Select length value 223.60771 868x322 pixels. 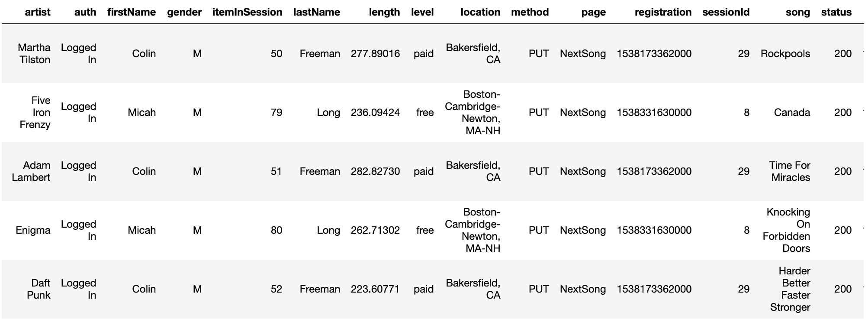(x=375, y=289)
